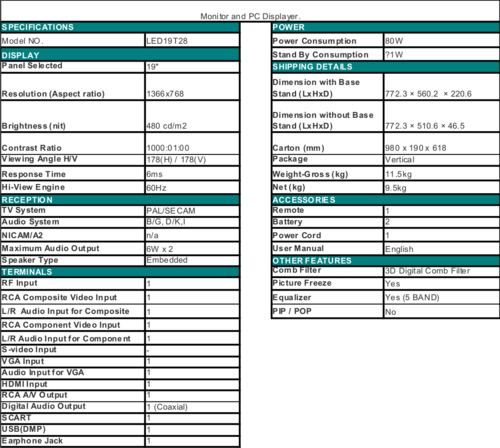Select the Carton 980 x 190 x 618 value
The height and width of the screenshot is (448, 500).
coord(442,143)
